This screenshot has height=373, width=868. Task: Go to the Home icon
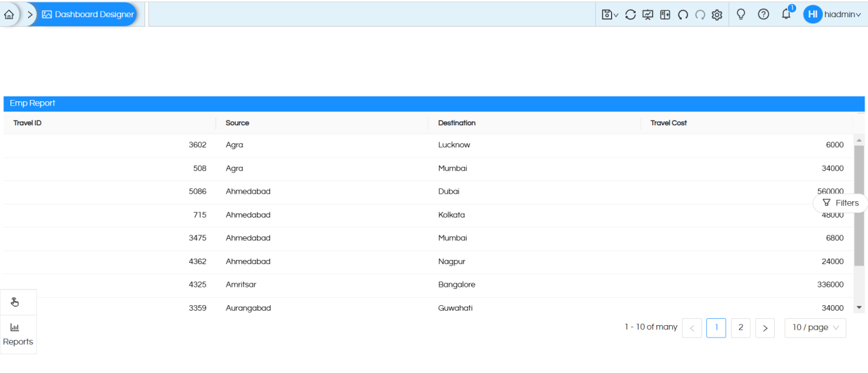9,14
